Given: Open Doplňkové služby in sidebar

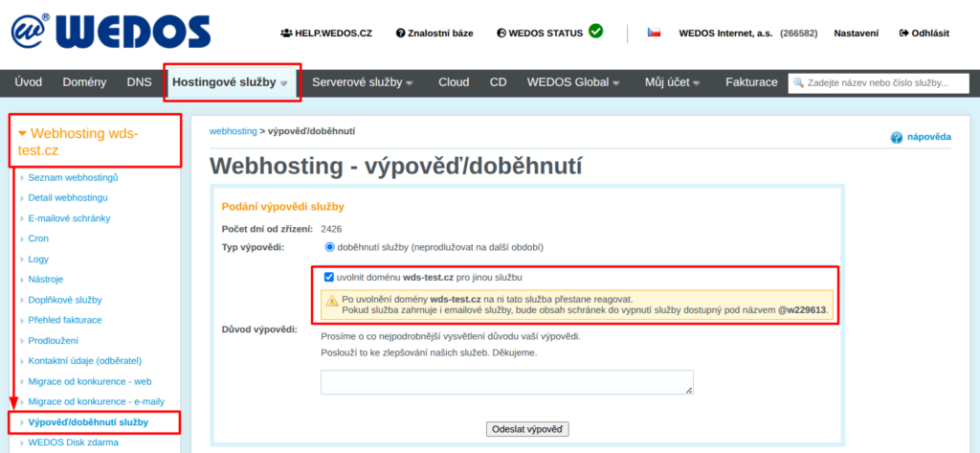Looking at the screenshot, I should (x=65, y=300).
